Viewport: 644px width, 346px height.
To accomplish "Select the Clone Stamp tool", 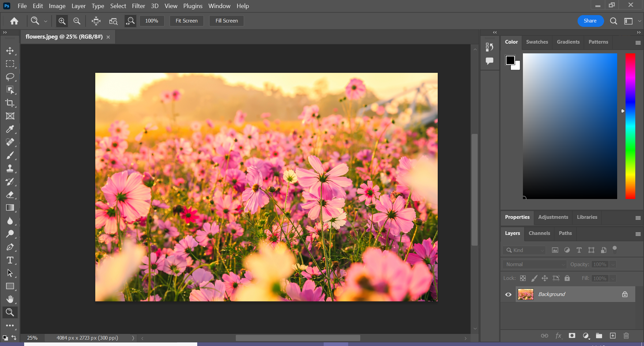I will [x=10, y=168].
